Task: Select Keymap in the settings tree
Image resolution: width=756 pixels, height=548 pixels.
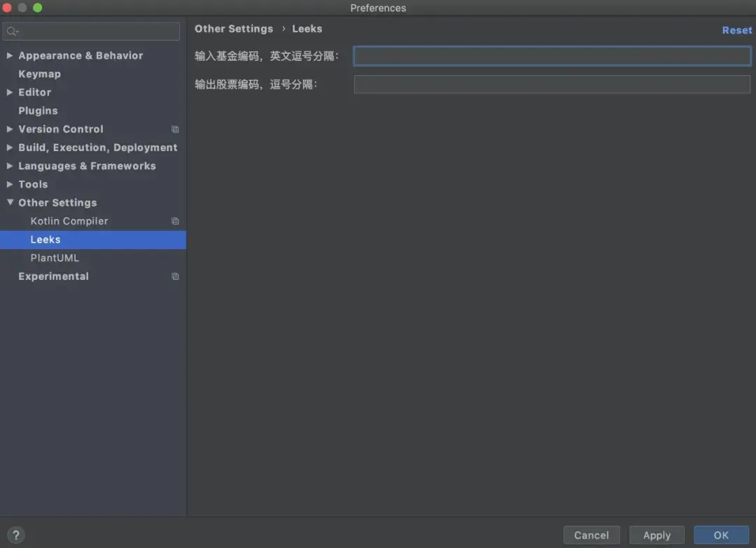Action: pos(39,73)
